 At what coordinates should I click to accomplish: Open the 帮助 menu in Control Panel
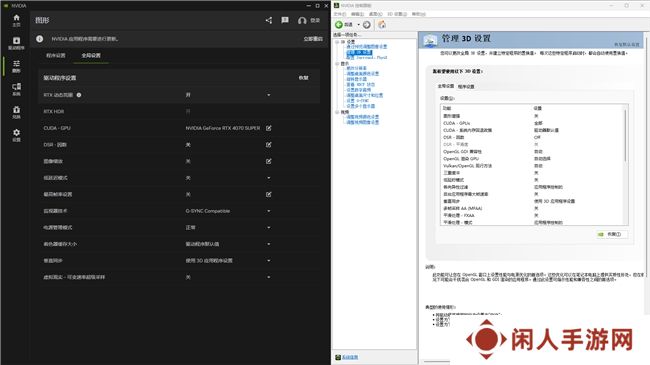[x=419, y=14]
